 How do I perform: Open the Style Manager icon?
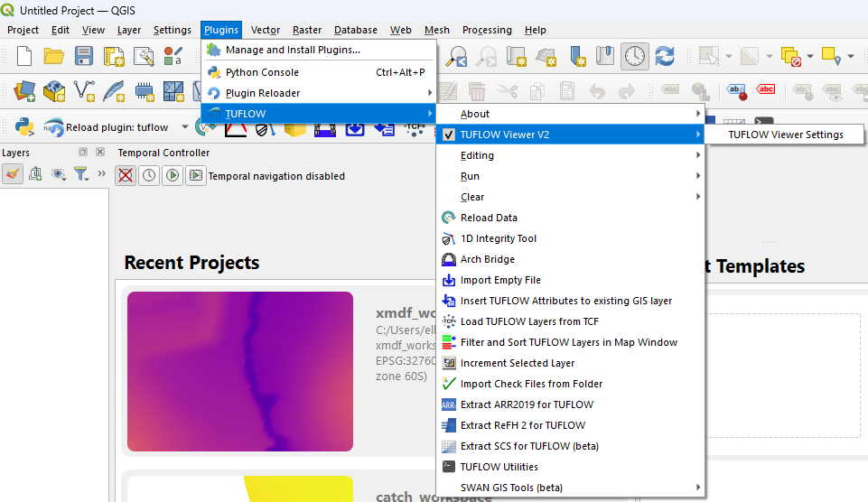click(173, 56)
